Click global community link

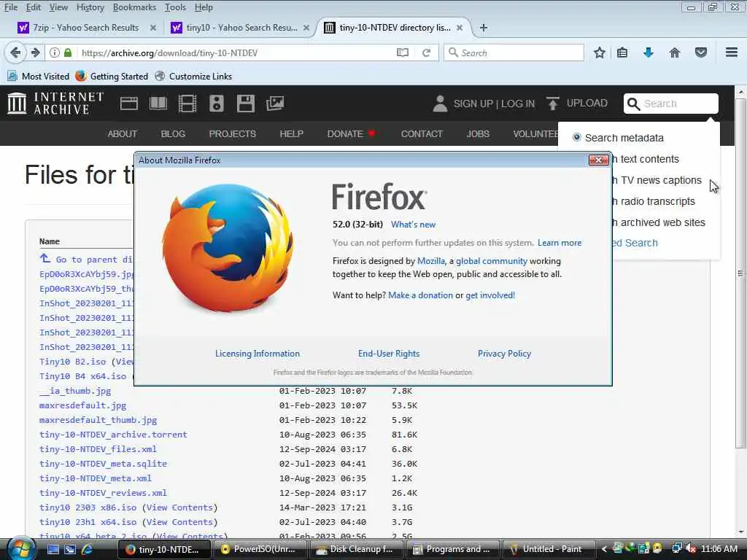coord(492,261)
